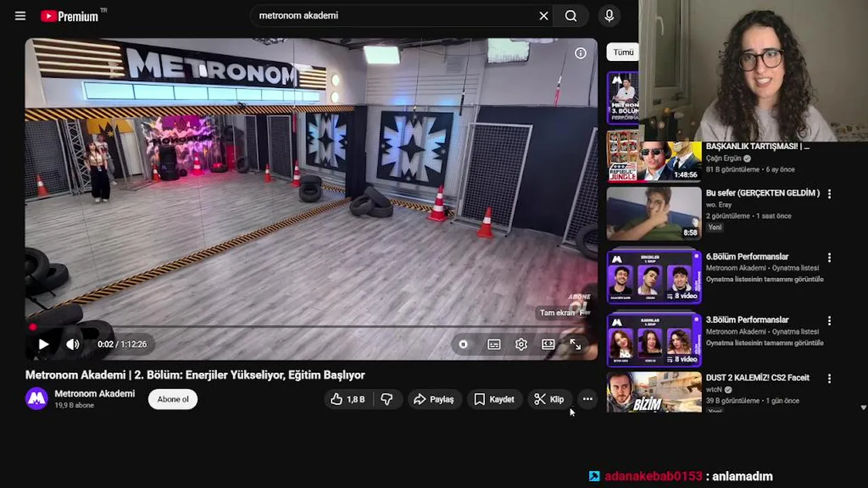Click the wo. Eray channel name

[x=720, y=205]
